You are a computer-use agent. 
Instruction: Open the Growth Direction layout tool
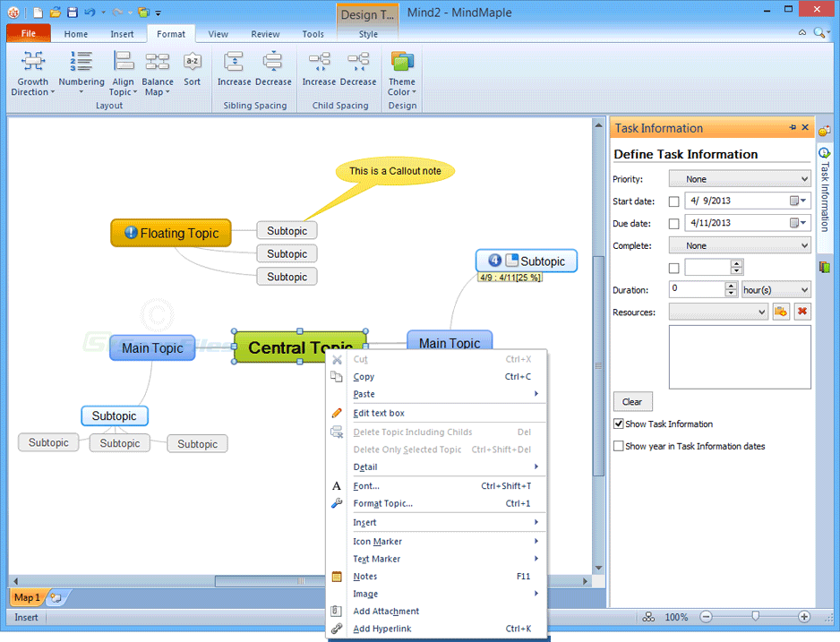pos(32,73)
